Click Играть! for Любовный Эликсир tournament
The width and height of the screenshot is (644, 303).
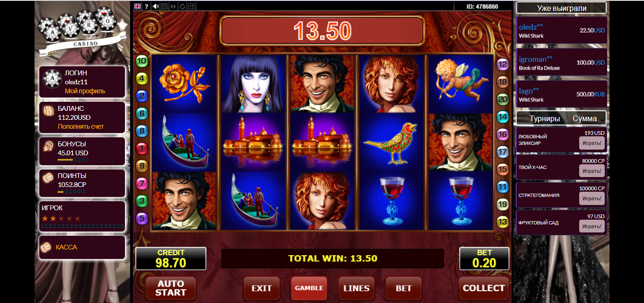click(x=592, y=143)
